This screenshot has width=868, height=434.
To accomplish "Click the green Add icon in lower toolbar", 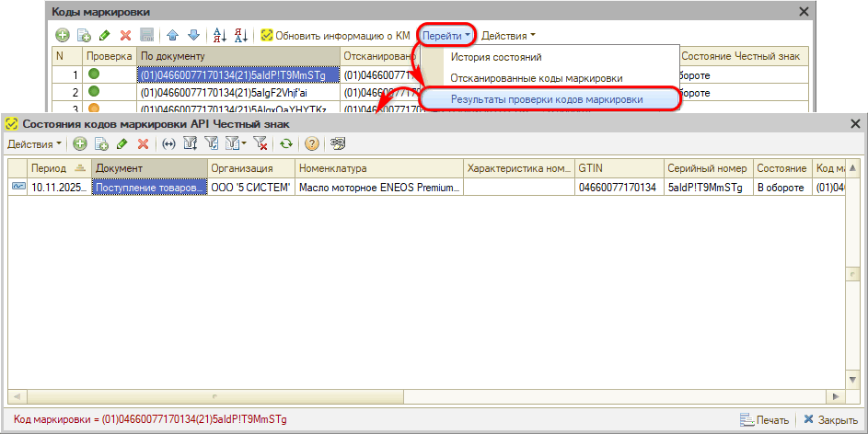I will pyautogui.click(x=79, y=144).
